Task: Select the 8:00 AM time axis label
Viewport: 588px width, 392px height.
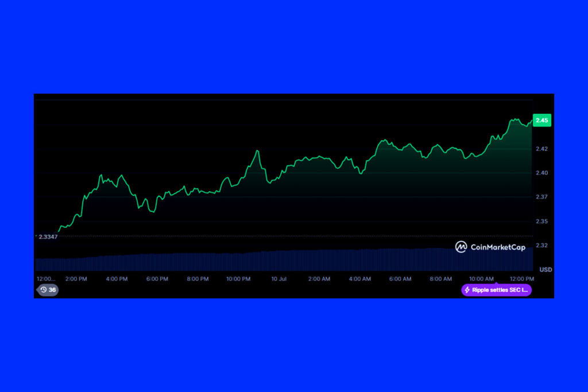Action: tap(441, 279)
